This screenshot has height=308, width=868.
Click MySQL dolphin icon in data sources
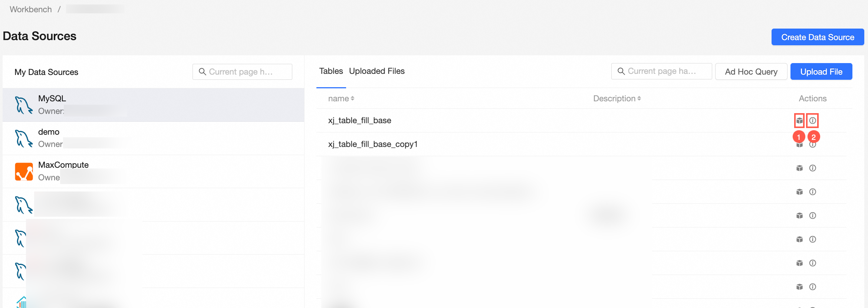(24, 105)
